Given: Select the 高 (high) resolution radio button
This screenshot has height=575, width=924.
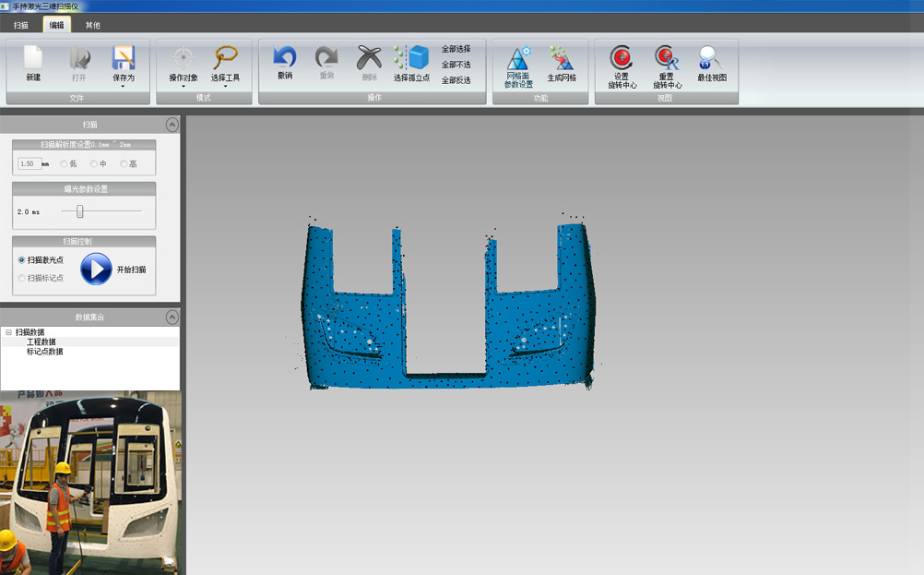Looking at the screenshot, I should (x=124, y=164).
